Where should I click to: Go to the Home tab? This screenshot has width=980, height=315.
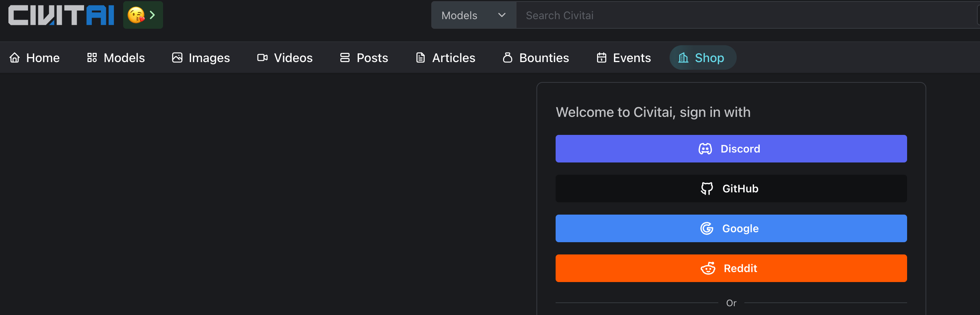pos(35,57)
